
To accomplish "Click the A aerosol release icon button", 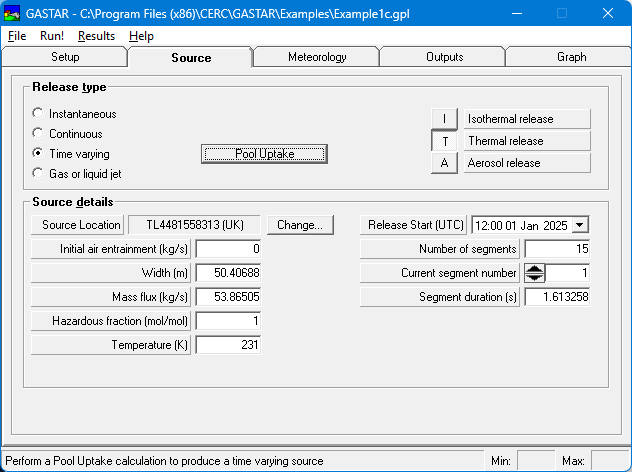I will (x=444, y=163).
